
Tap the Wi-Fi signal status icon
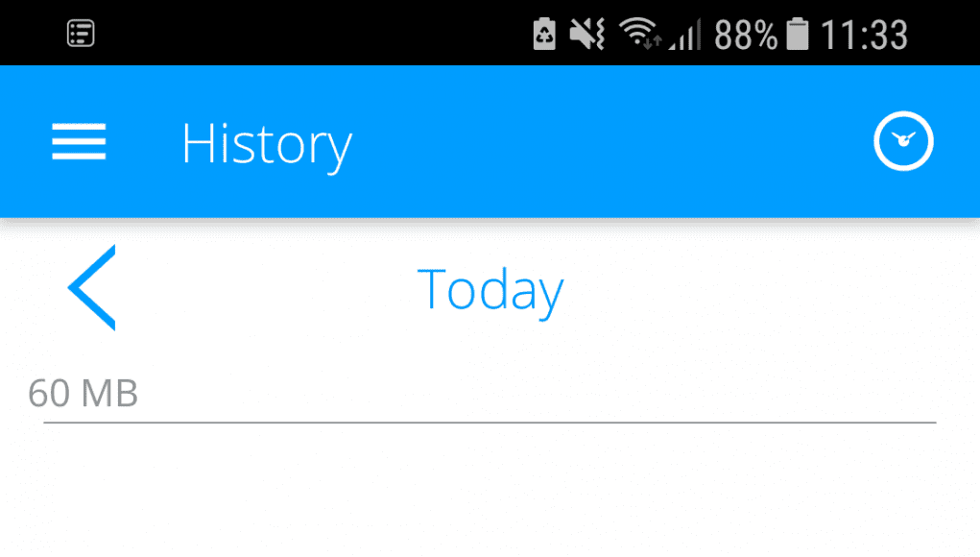click(x=639, y=34)
